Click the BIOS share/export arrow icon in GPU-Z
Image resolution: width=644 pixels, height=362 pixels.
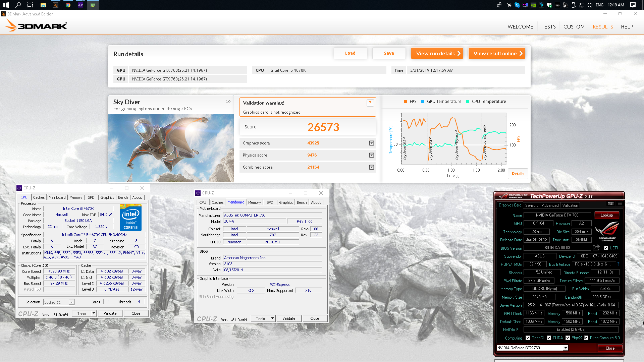click(596, 248)
